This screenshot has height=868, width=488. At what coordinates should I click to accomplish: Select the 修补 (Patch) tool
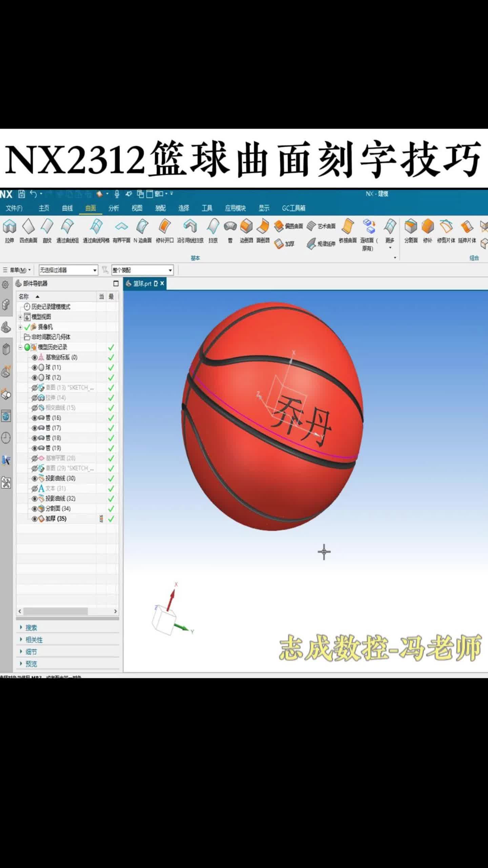(x=428, y=231)
